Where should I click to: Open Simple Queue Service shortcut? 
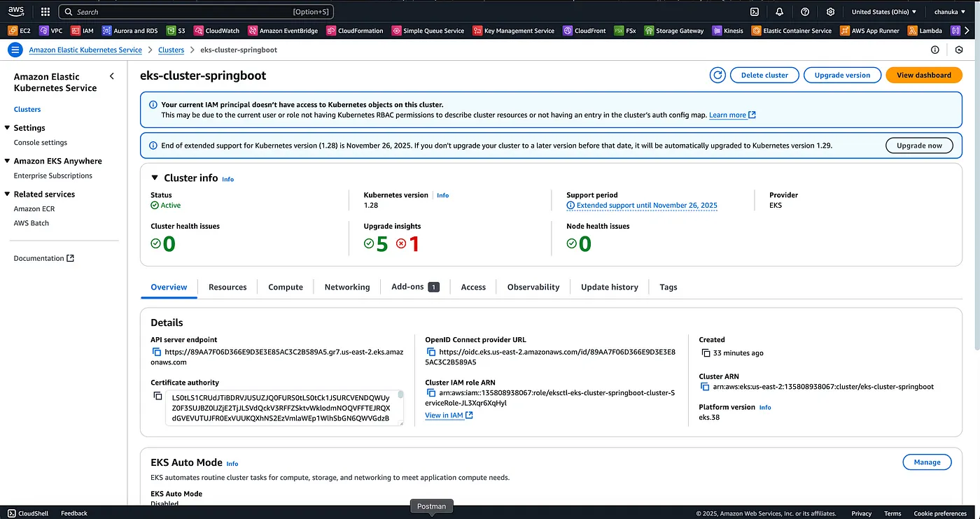coord(428,31)
